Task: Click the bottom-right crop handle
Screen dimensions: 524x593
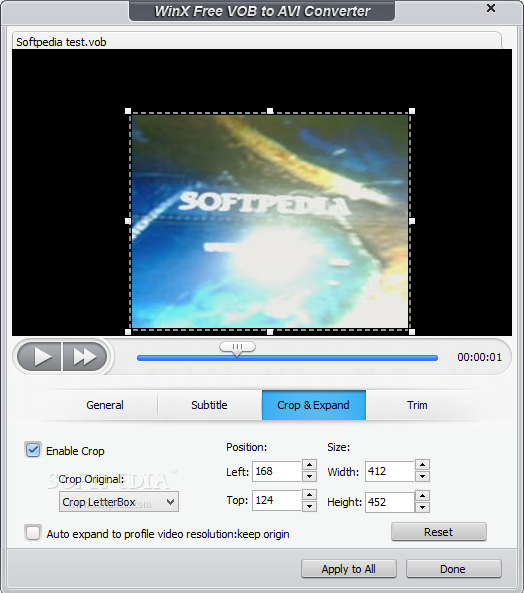Action: pyautogui.click(x=412, y=332)
